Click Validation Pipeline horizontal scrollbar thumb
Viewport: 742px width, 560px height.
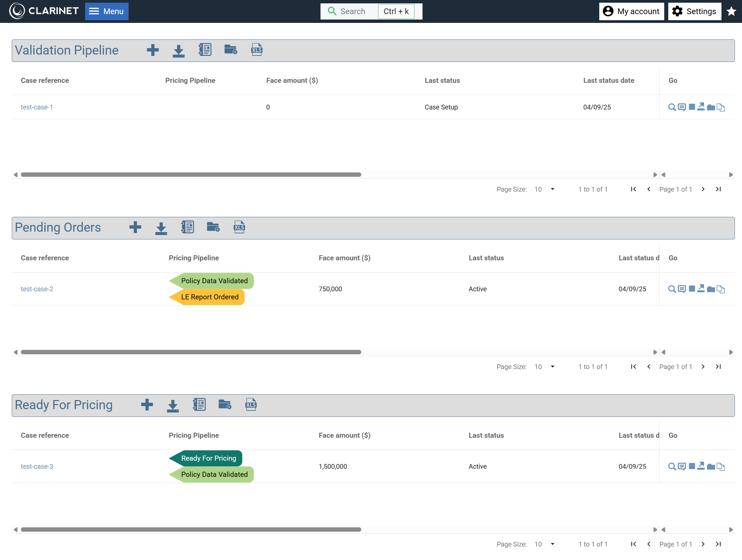point(191,175)
